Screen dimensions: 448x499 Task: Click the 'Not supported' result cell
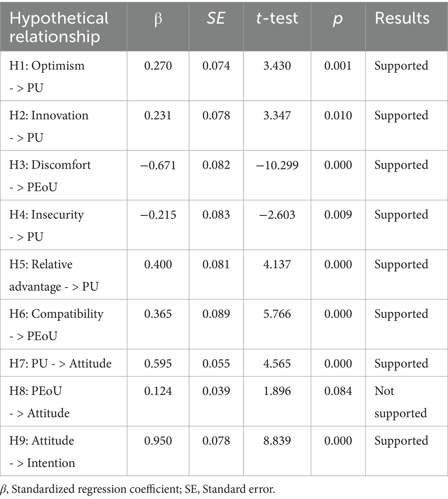point(400,402)
